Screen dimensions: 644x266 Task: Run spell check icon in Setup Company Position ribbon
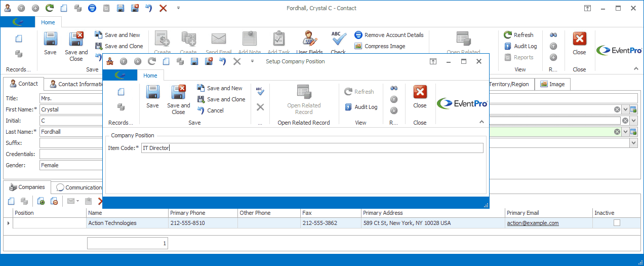coord(260,91)
